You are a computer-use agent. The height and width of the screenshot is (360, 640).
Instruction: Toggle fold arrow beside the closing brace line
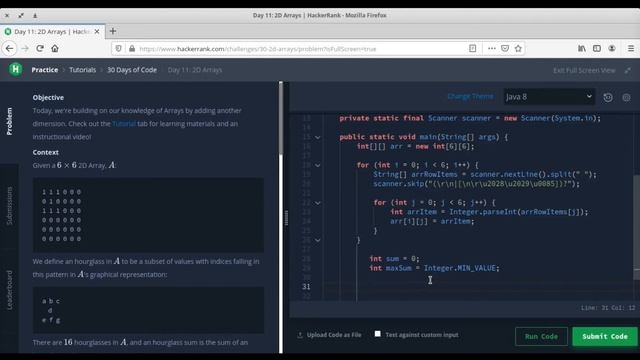click(x=318, y=240)
